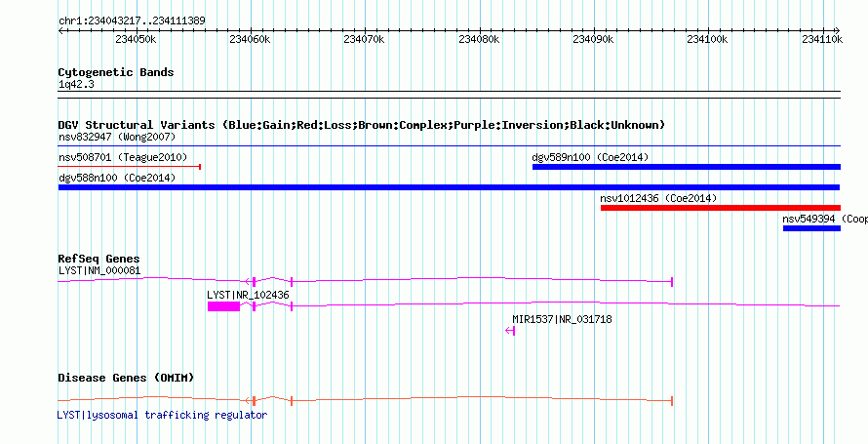Click the orange OMIM LYST gene line
868x444 pixels.
[366, 400]
